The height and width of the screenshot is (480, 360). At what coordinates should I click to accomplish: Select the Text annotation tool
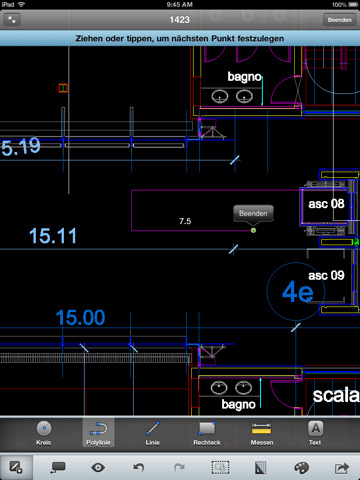point(315,433)
